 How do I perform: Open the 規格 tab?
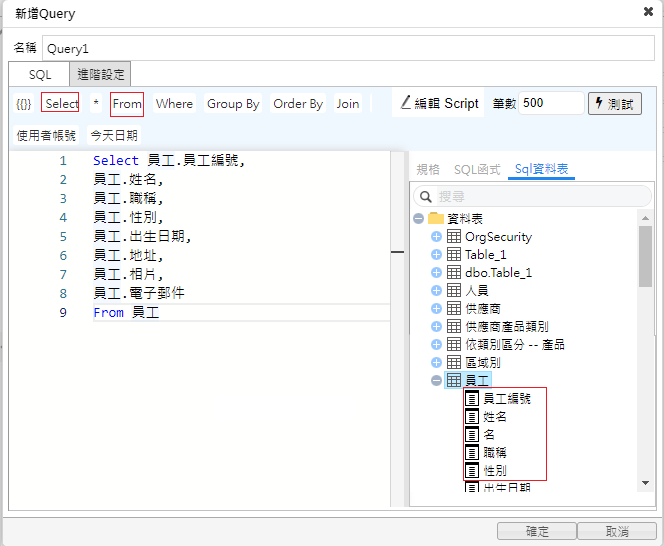tap(428, 169)
